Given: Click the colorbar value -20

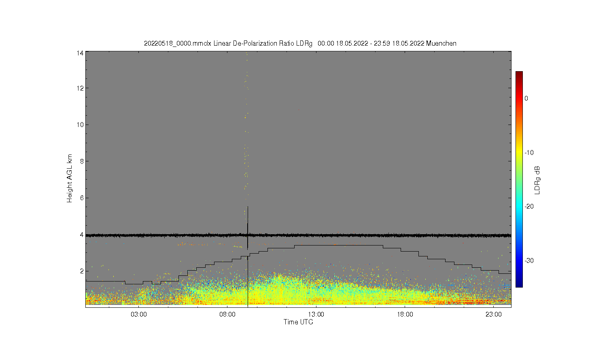Looking at the screenshot, I should pos(529,206).
